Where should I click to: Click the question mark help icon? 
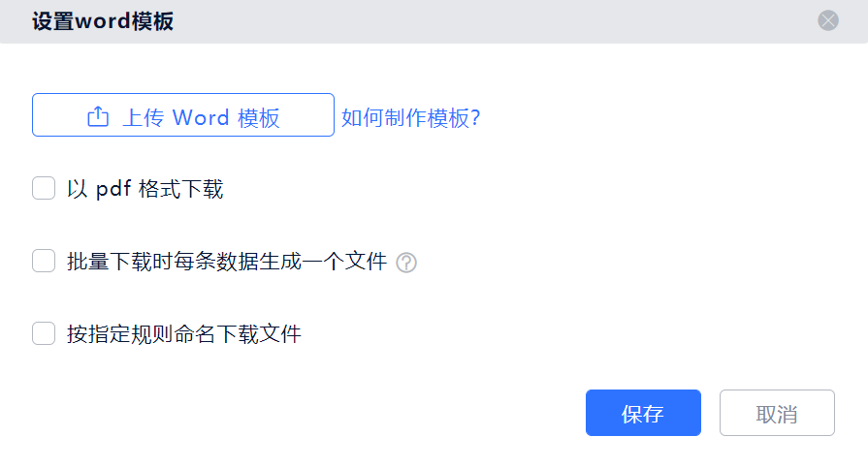(406, 263)
